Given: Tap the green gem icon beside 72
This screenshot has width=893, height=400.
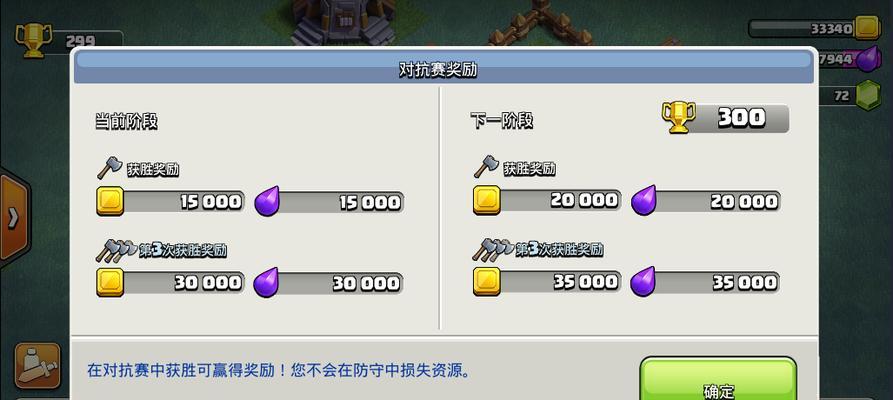Looking at the screenshot, I should pyautogui.click(x=868, y=94).
